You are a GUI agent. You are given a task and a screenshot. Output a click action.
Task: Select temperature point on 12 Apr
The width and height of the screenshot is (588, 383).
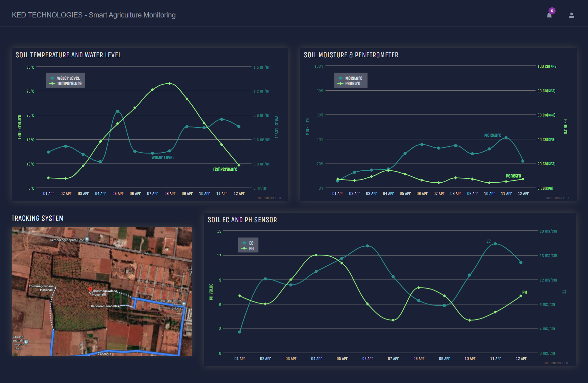coord(239,165)
